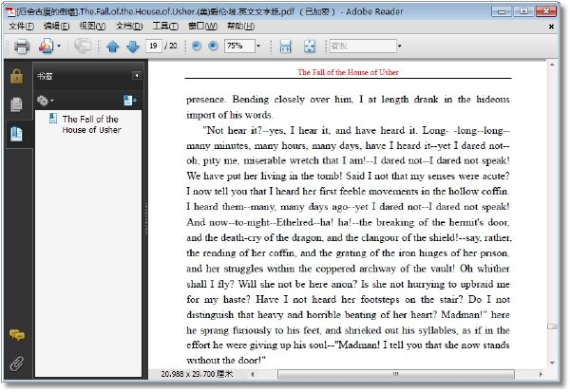
Task: Click the vertical scrollbar thumb
Action: pyautogui.click(x=552, y=327)
